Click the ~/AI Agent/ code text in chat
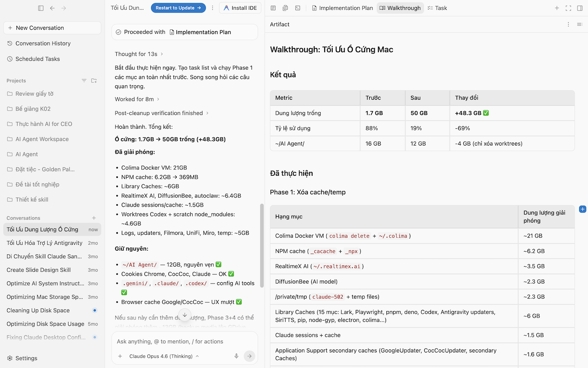The height and width of the screenshot is (368, 588). click(x=140, y=265)
